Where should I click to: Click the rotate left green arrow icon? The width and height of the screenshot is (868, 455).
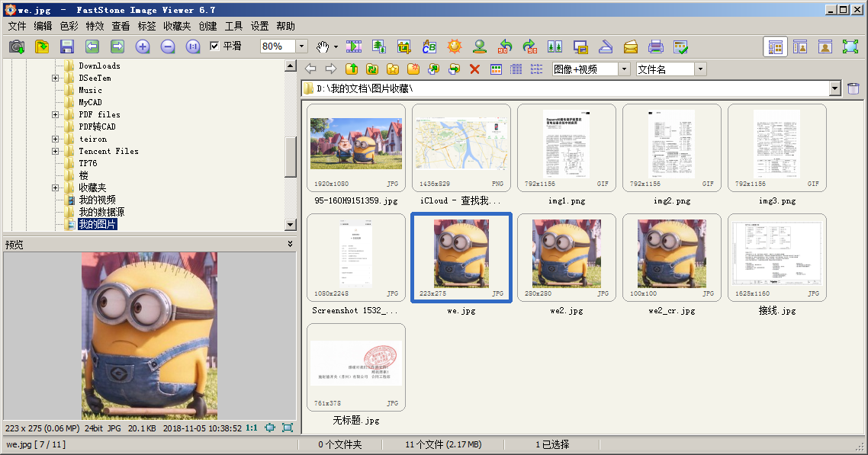pyautogui.click(x=505, y=47)
